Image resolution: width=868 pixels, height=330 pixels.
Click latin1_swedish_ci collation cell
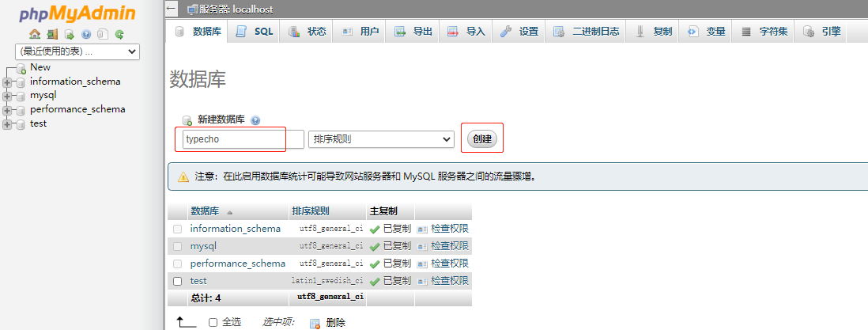pos(327,281)
